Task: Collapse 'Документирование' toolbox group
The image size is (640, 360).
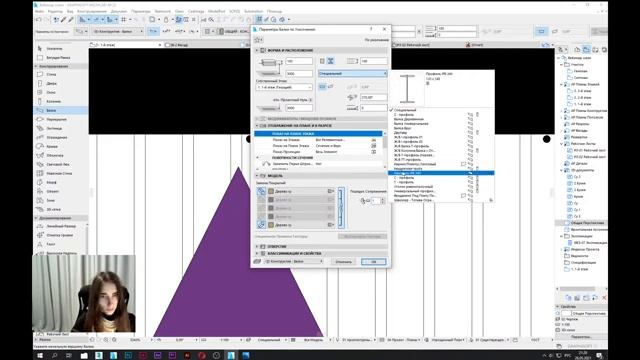Action: [36, 218]
